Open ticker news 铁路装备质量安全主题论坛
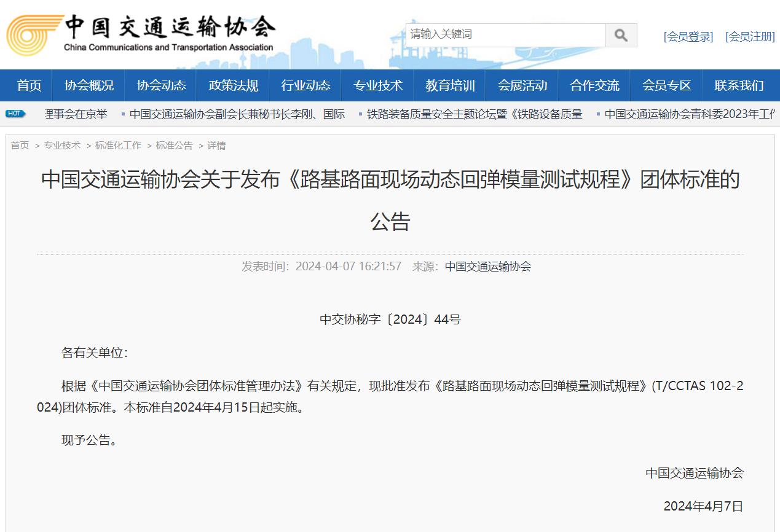This screenshot has width=780, height=532. [475, 114]
